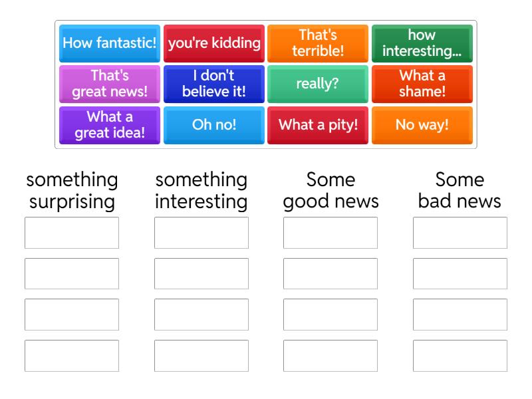532x399 pixels.
Task: Select the bottom empty slot under 'Some bad news'
Action: click(x=460, y=356)
